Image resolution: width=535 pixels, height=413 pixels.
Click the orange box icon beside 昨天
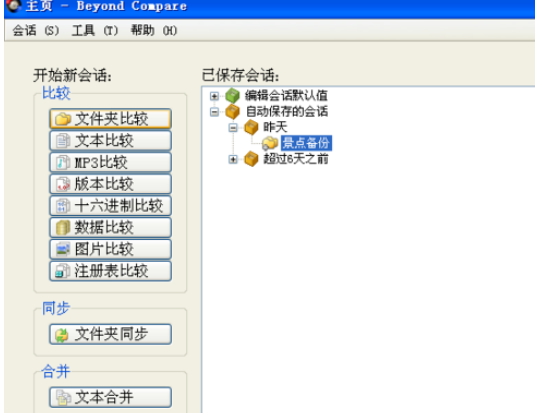pos(251,127)
